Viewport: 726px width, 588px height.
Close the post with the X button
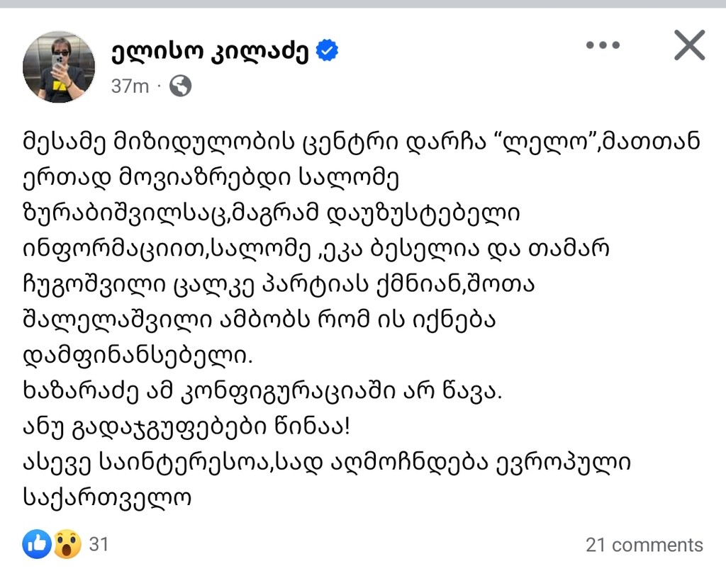pos(689,45)
